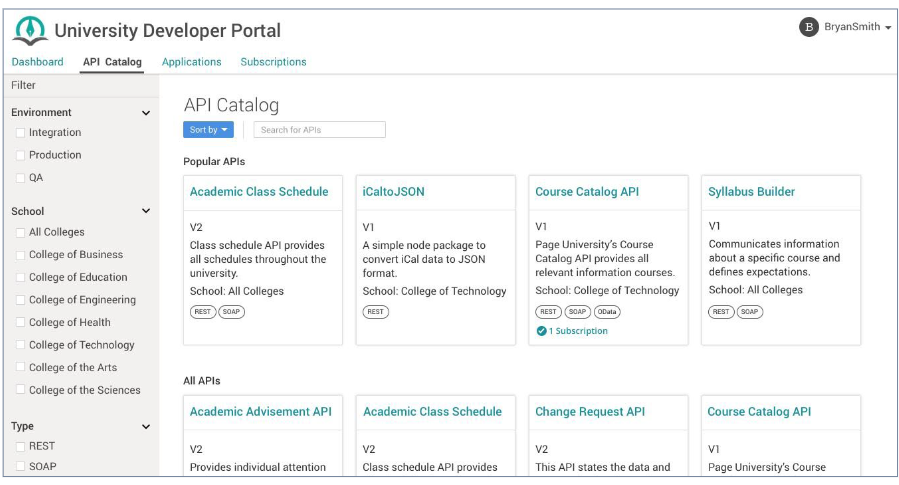Open the BryanSmith account dropdown arrow
The image size is (899, 485).
click(x=888, y=28)
